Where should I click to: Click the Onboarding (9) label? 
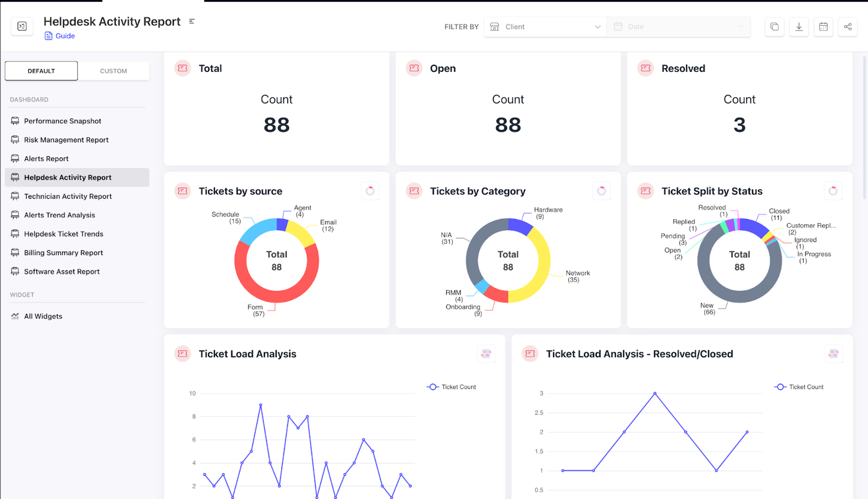(x=464, y=310)
